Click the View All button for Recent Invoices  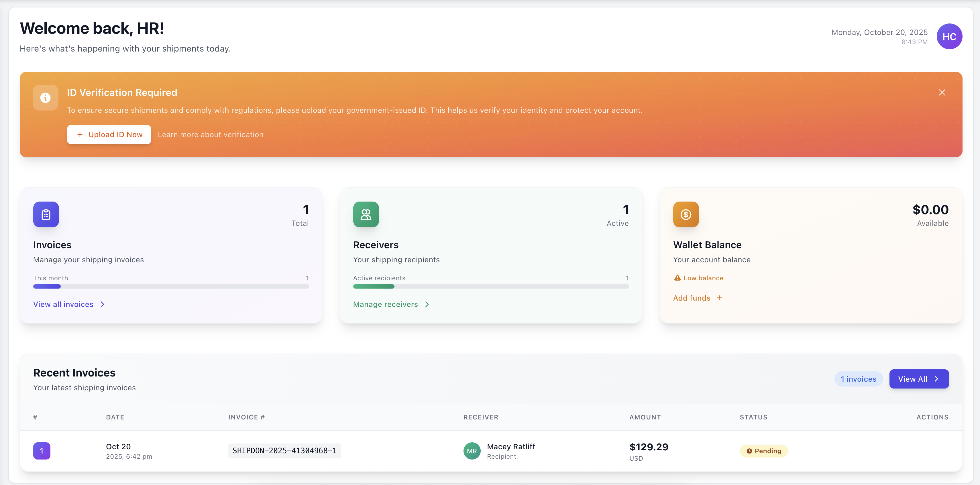(919, 378)
